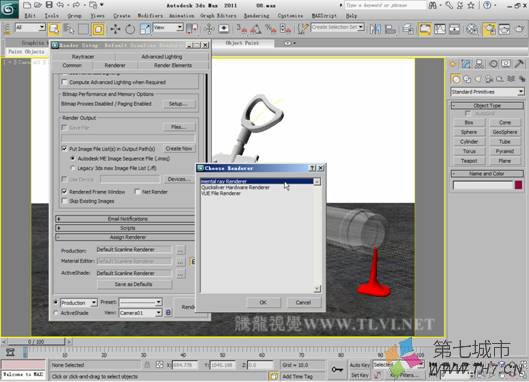Enable Compute Advanced Lighting when Required

click(x=64, y=82)
